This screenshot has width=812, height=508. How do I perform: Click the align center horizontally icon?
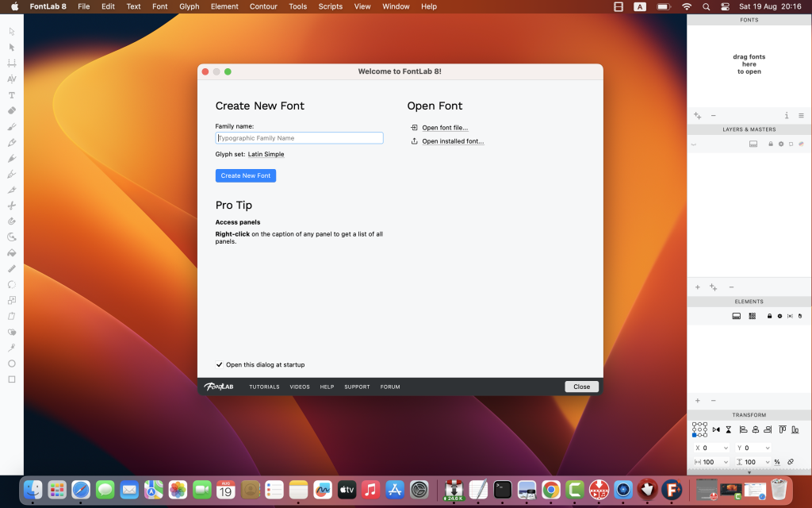756,429
